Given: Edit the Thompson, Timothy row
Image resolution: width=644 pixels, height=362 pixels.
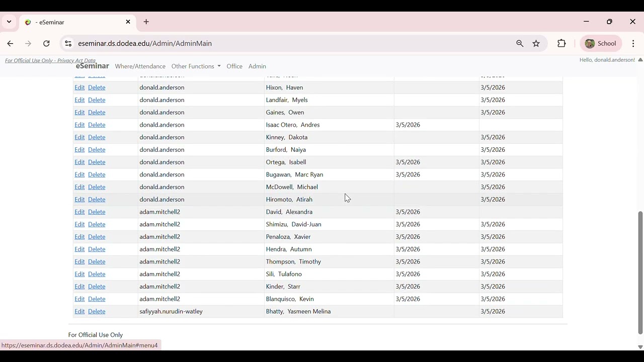Looking at the screenshot, I should [79, 262].
